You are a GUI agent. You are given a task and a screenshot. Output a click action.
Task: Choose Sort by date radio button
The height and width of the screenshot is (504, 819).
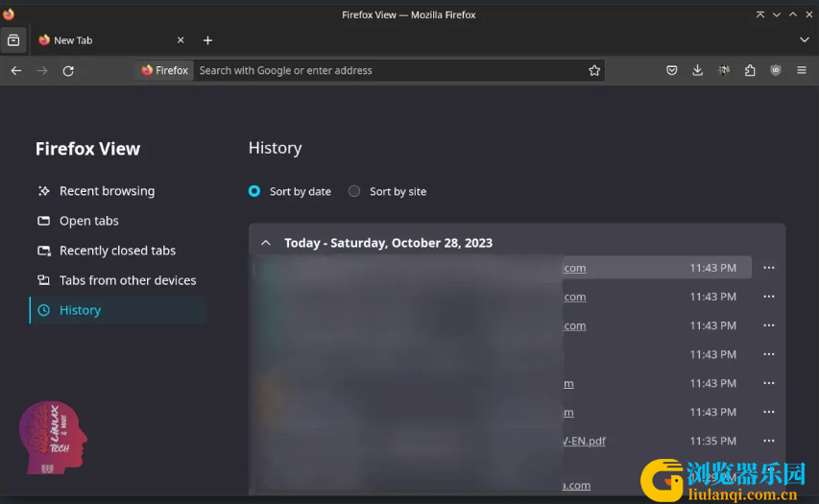pos(254,191)
